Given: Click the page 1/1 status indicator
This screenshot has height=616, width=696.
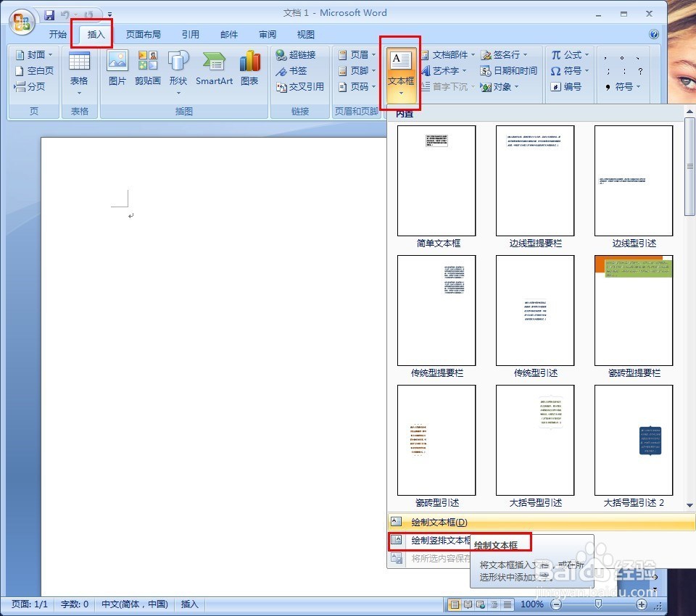Looking at the screenshot, I should tap(29, 604).
